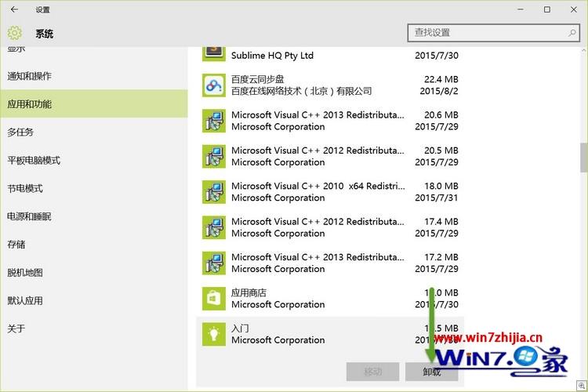
Task: Select the 17.2 MB size value
Action: [x=441, y=257]
